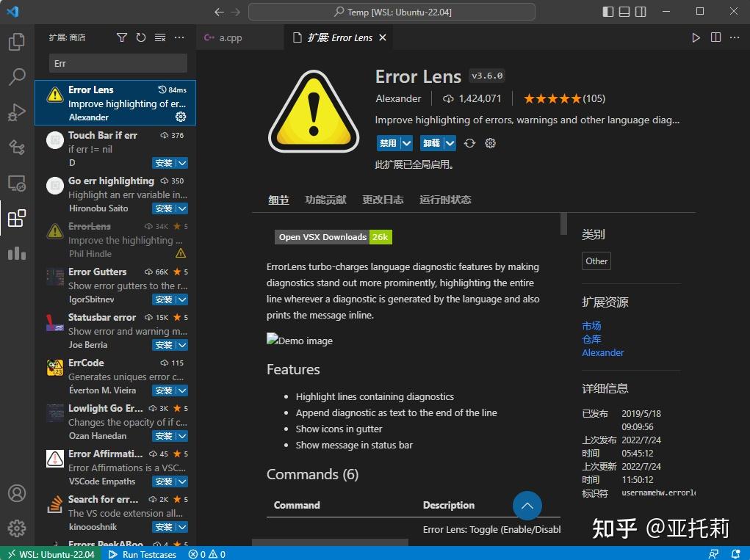Run the file with the play icon

(695, 37)
